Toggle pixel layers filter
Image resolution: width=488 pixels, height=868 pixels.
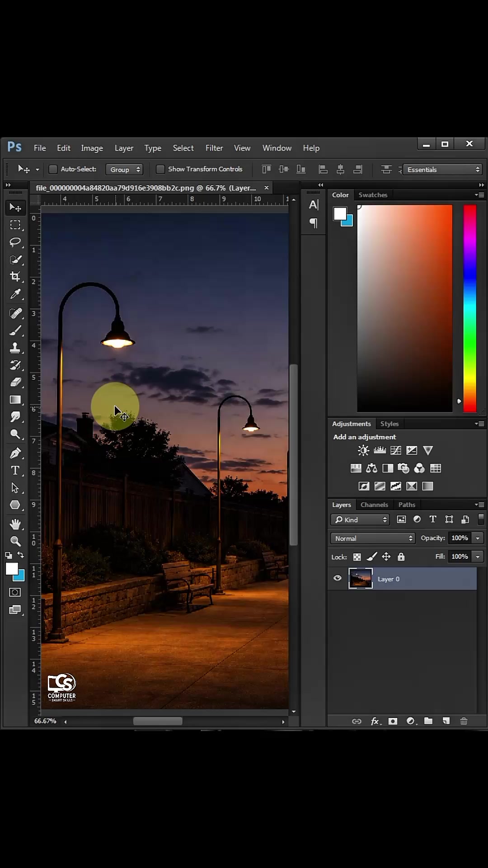(x=401, y=519)
